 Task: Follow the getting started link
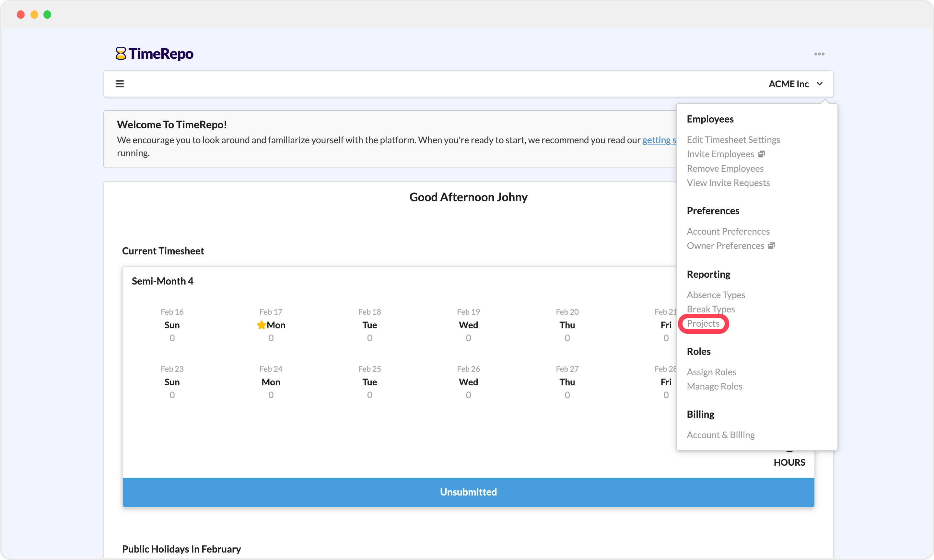(x=659, y=140)
